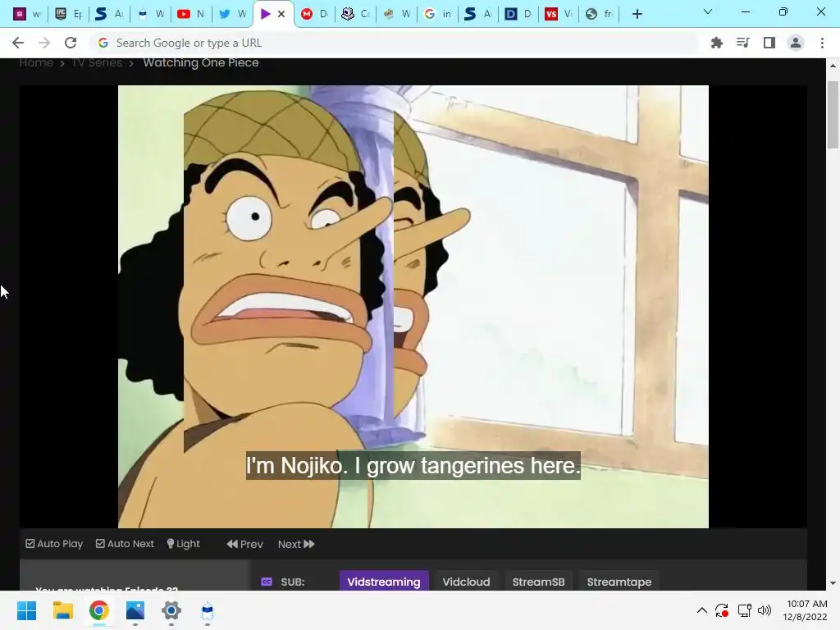The height and width of the screenshot is (630, 840).
Task: Open the Home breadcrumb link
Action: coord(36,62)
